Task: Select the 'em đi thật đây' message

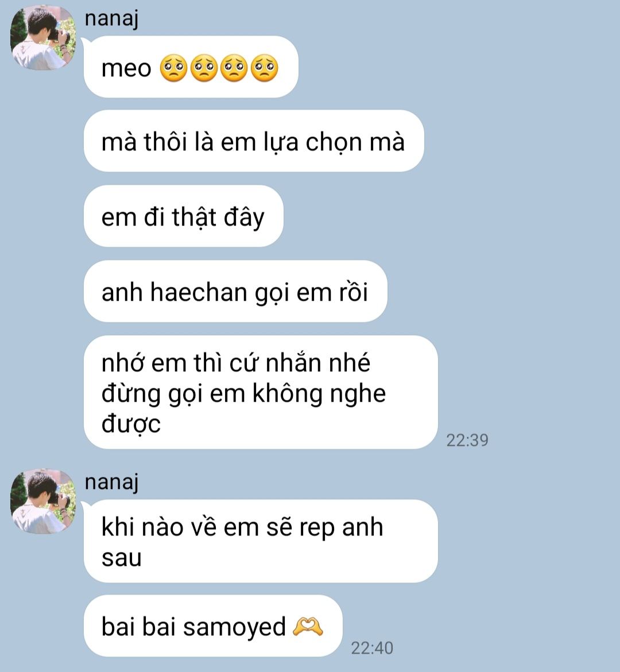Action: 184,216
